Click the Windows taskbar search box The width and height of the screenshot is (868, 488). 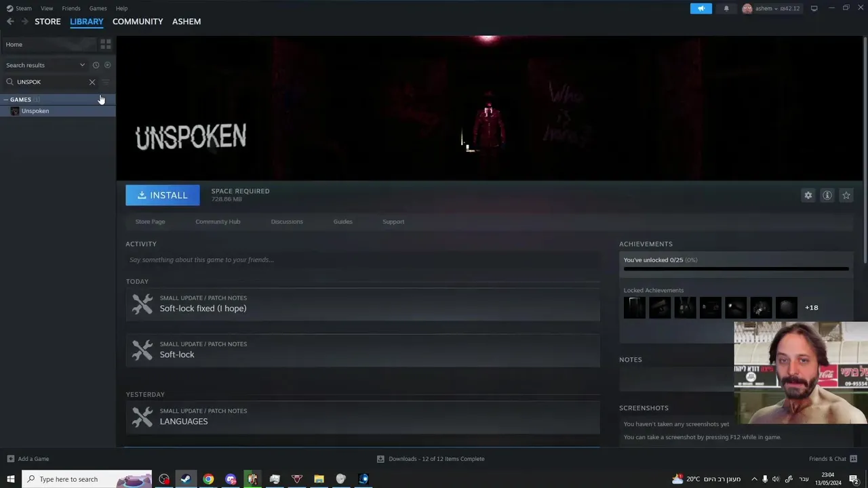(87, 479)
